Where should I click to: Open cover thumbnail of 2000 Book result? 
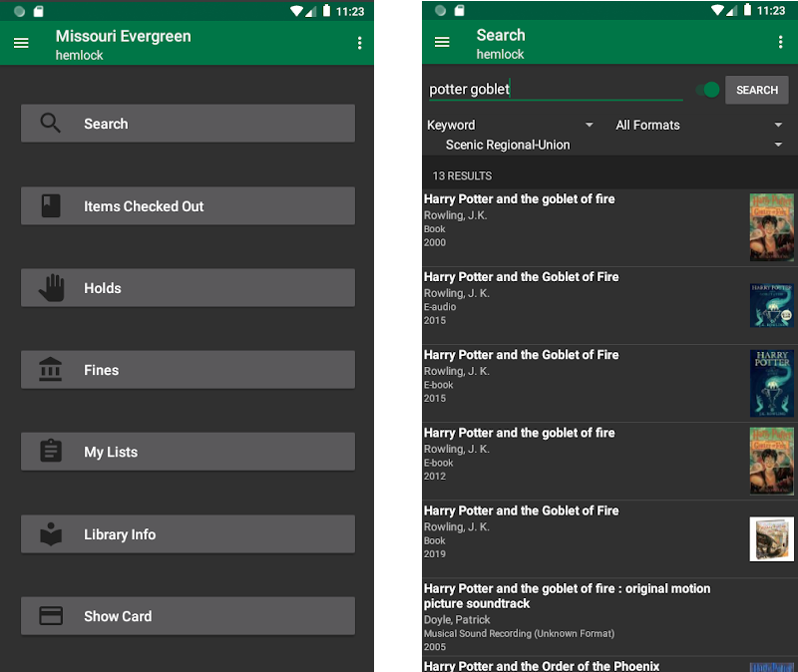coord(771,227)
